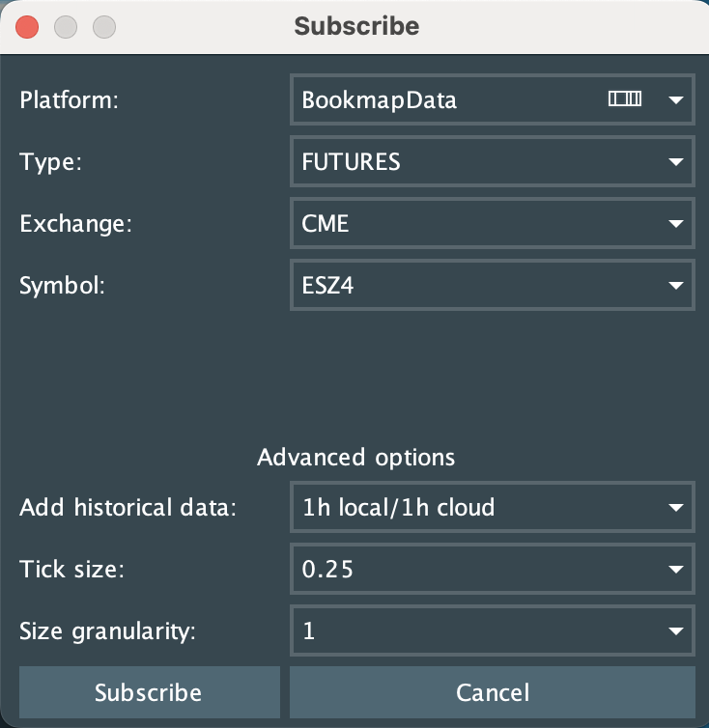Screen dimensions: 709x728
Task: Click the data feed icon in Platform field
Action: [x=625, y=98]
